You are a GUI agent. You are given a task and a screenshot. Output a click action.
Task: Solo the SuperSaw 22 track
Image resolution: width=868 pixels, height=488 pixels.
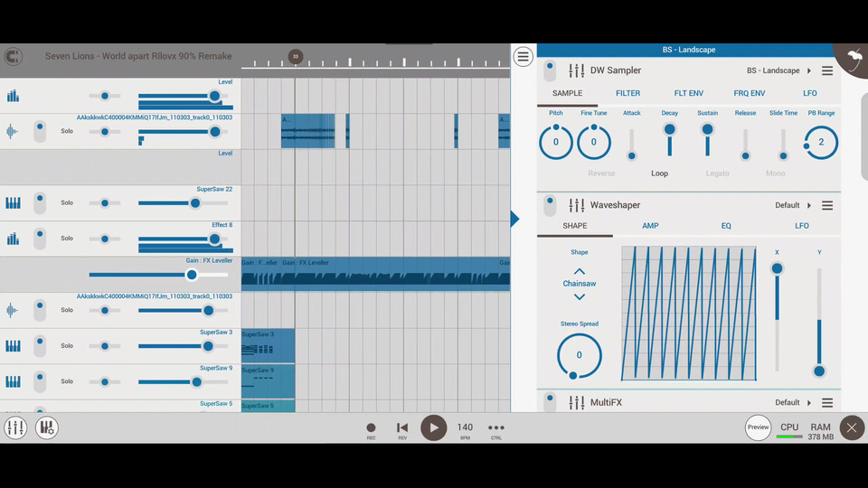click(x=67, y=203)
